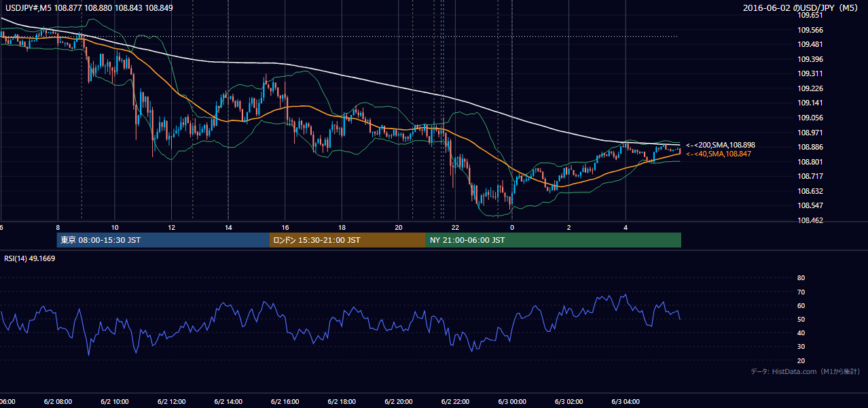The height and width of the screenshot is (408, 868).
Task: Click price level 108.632 on the axis
Action: coord(810,191)
